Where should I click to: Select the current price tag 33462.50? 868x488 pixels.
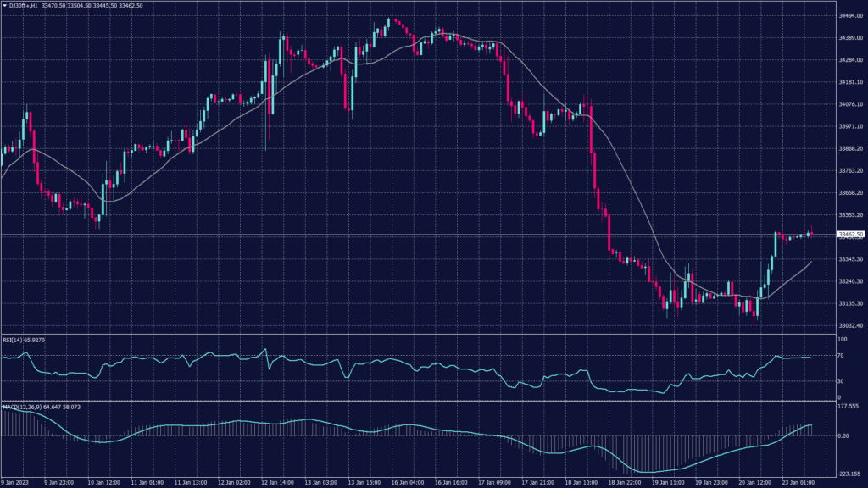coord(850,234)
